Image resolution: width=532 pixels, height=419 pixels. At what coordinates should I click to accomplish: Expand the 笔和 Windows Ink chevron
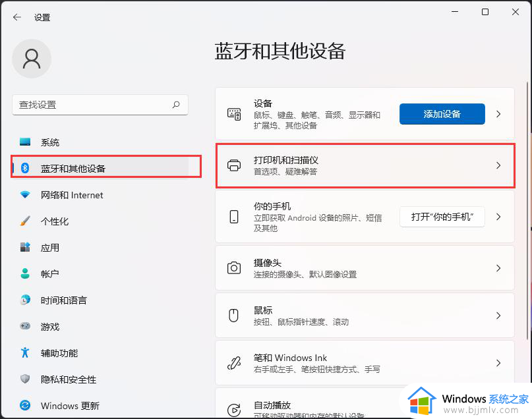[x=498, y=363]
